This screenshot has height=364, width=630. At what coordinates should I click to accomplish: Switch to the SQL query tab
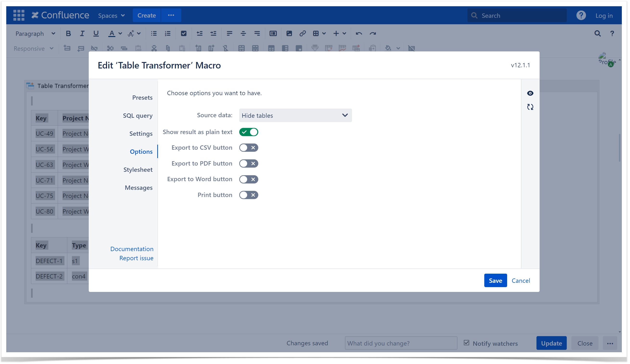coord(138,115)
